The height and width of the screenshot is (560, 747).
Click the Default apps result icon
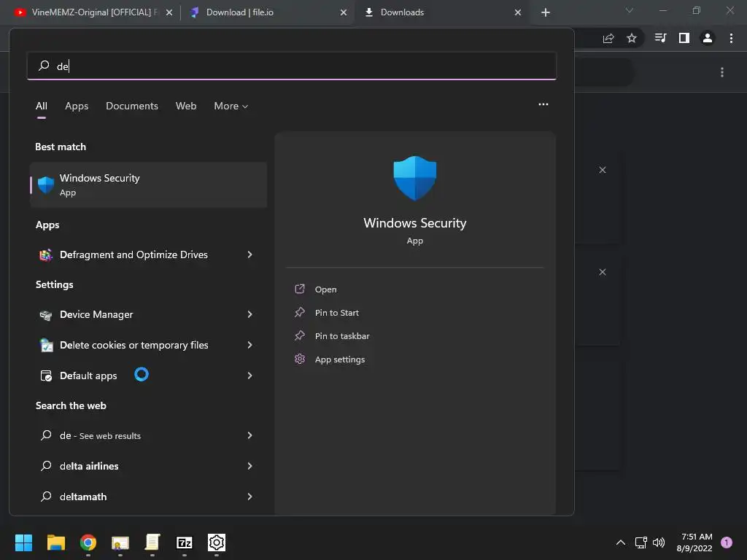46,376
